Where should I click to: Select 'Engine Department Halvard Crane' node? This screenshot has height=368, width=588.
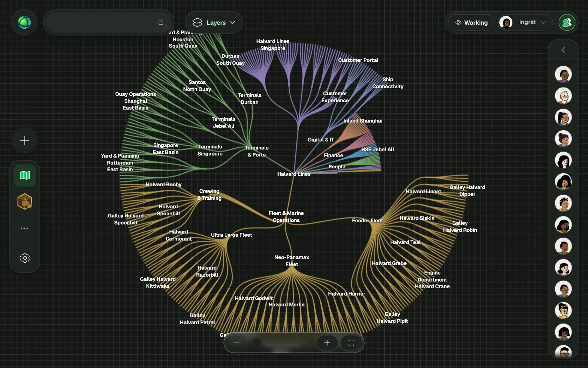pos(432,279)
